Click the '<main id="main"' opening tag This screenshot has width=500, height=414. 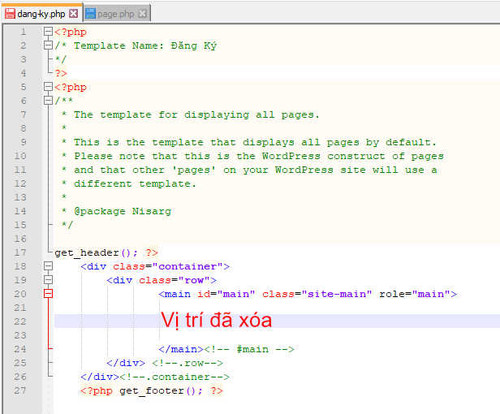pyautogui.click(x=207, y=294)
